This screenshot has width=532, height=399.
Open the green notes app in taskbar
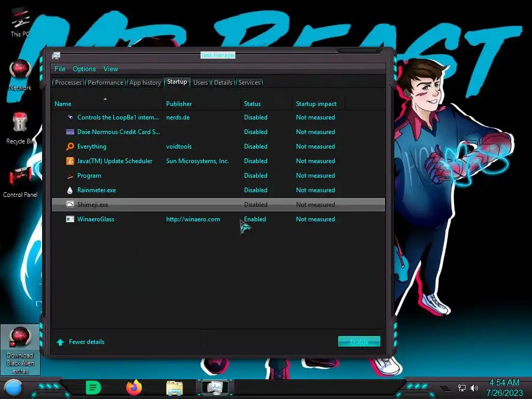pos(94,388)
